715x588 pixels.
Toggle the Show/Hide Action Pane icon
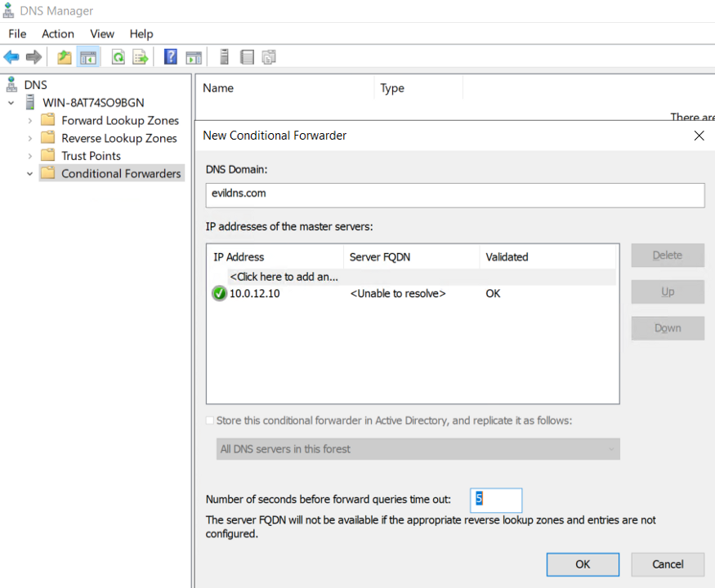(194, 57)
